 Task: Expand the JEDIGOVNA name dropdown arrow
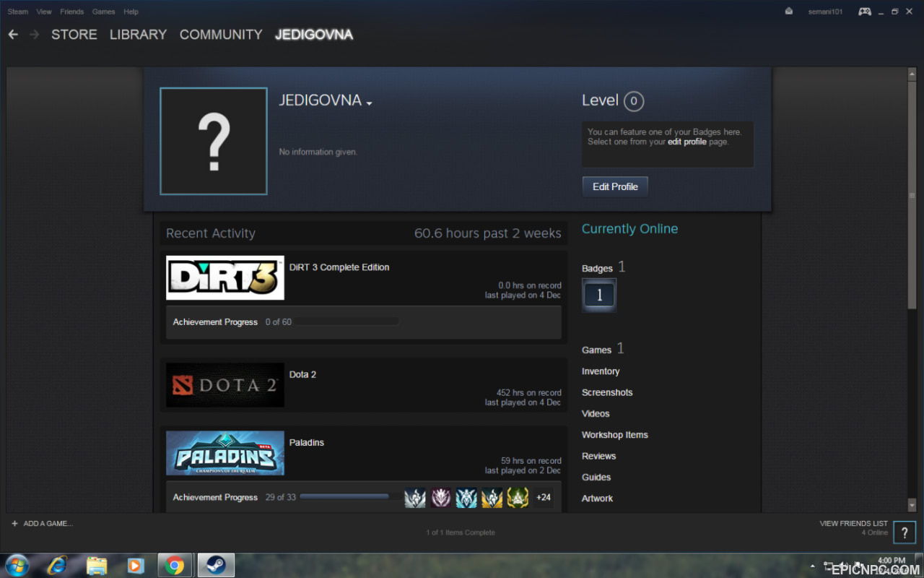(369, 103)
